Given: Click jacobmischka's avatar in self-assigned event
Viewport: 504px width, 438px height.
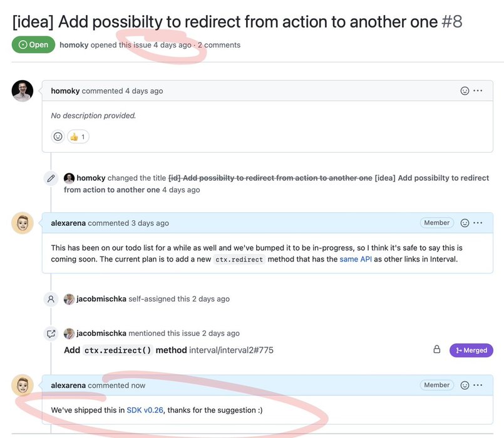Looking at the screenshot, I should [69, 299].
